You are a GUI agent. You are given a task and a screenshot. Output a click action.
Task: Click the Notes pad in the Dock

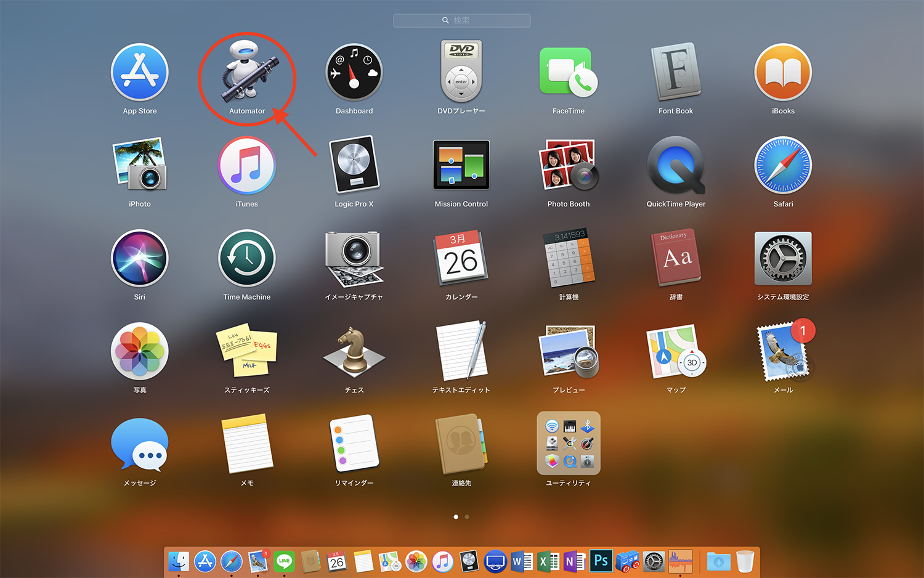tap(363, 561)
